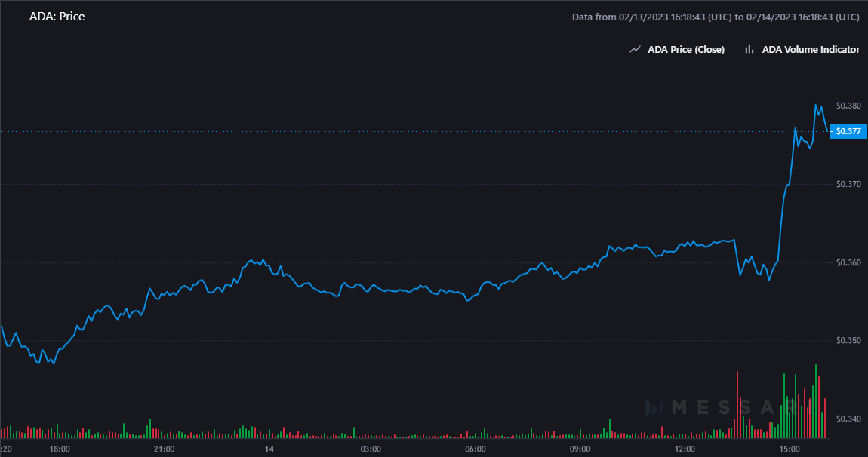Click the 14 date axis label
The height and width of the screenshot is (457, 868).
[269, 449]
